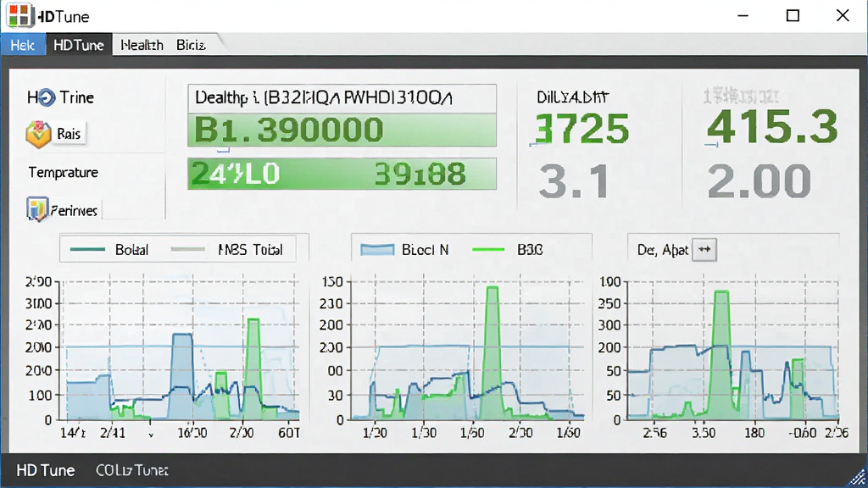This screenshot has height=488, width=868.
Task: Click the resize grip icon in corner
Action: point(858,478)
